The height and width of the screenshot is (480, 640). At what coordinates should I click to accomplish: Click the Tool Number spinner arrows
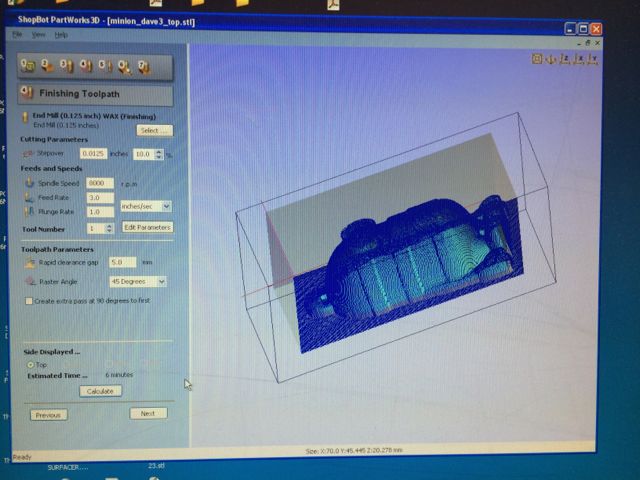pos(109,229)
